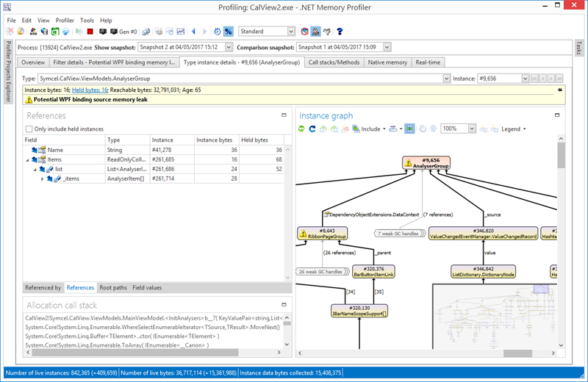
Task: Sort by the Held bytes column header
Action: (262, 140)
